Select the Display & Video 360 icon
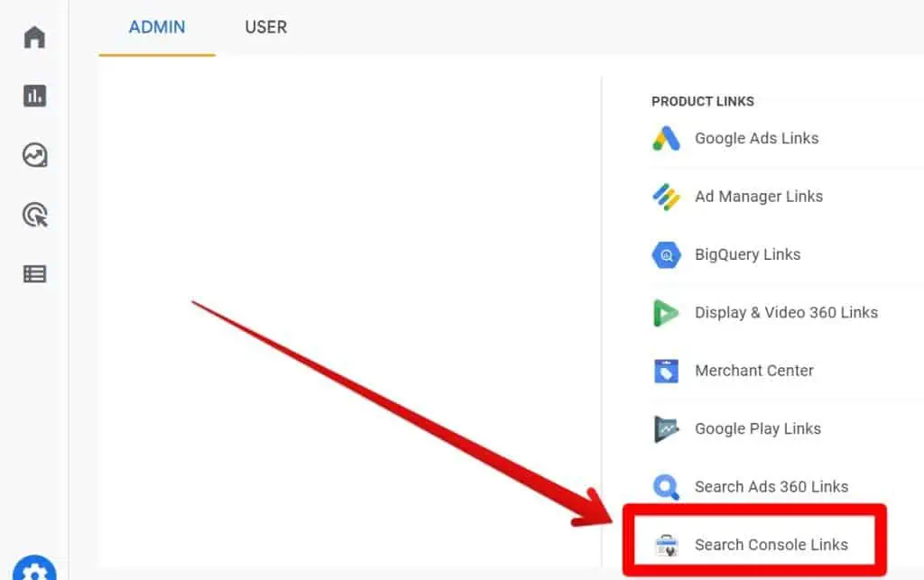The height and width of the screenshot is (580, 924). pyautogui.click(x=666, y=312)
